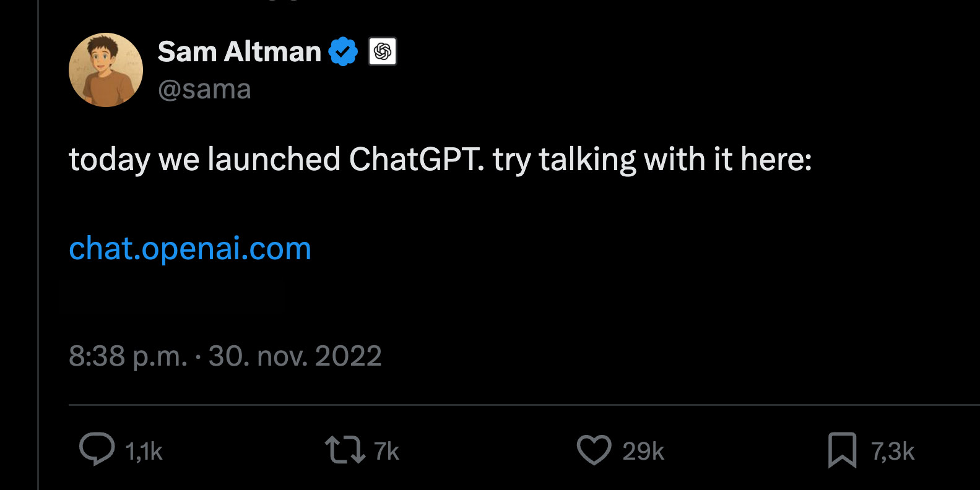Click the 1,1k replies count
The height and width of the screenshot is (490, 980).
point(144,452)
